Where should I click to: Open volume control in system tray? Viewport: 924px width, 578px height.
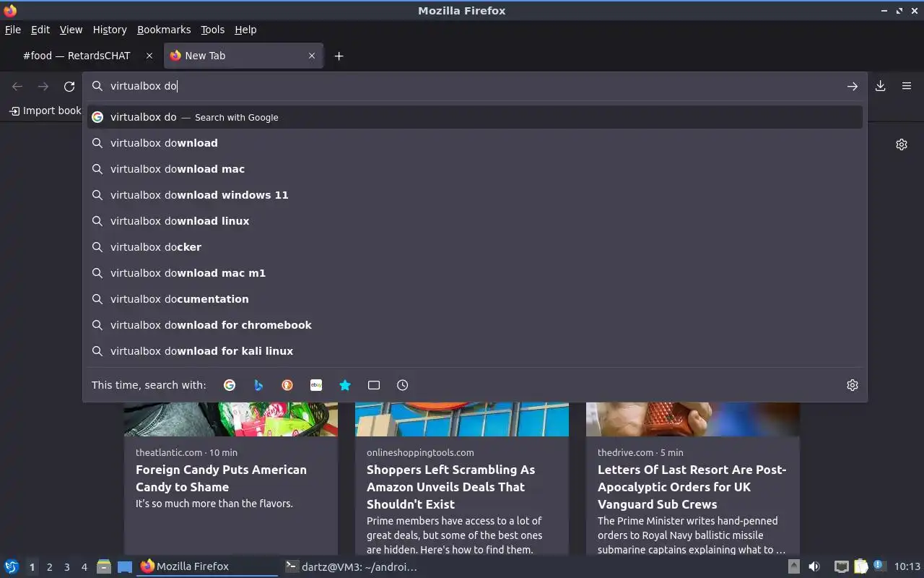pyautogui.click(x=814, y=566)
